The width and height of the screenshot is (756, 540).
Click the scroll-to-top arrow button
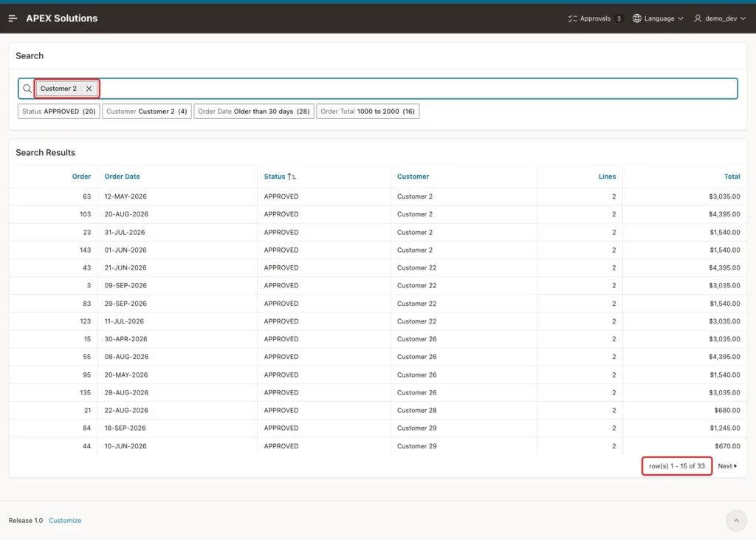pyautogui.click(x=736, y=520)
